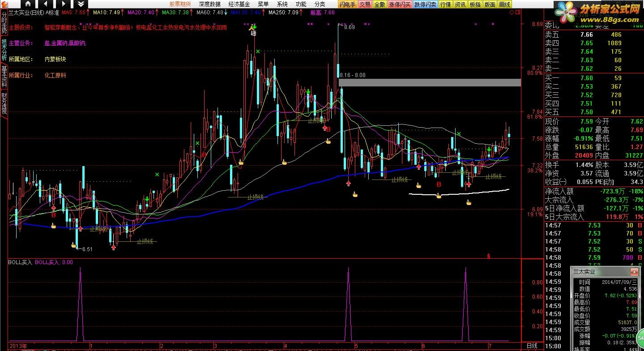This screenshot has width=644, height=351.
Task: Open the 板指 toolbar button
Action: point(475,4)
